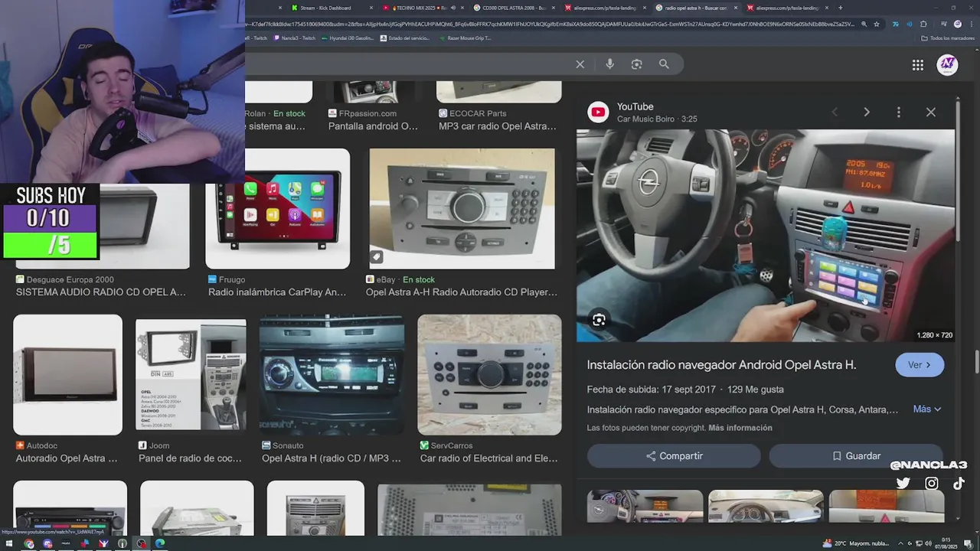Open the Google account avatar
Image resolution: width=980 pixels, height=551 pixels.
coord(948,64)
